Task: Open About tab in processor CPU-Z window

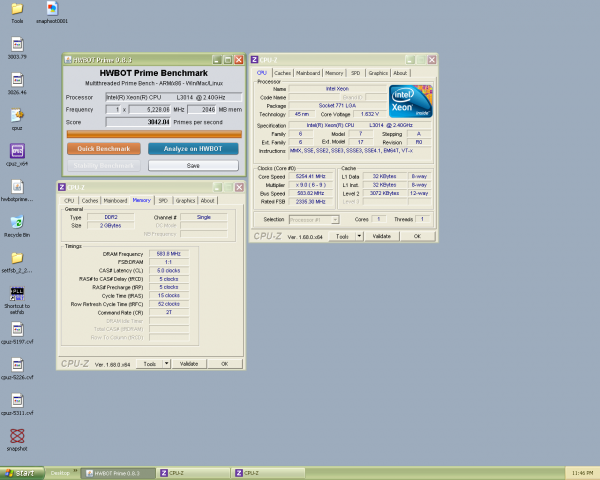Action: (x=400, y=73)
